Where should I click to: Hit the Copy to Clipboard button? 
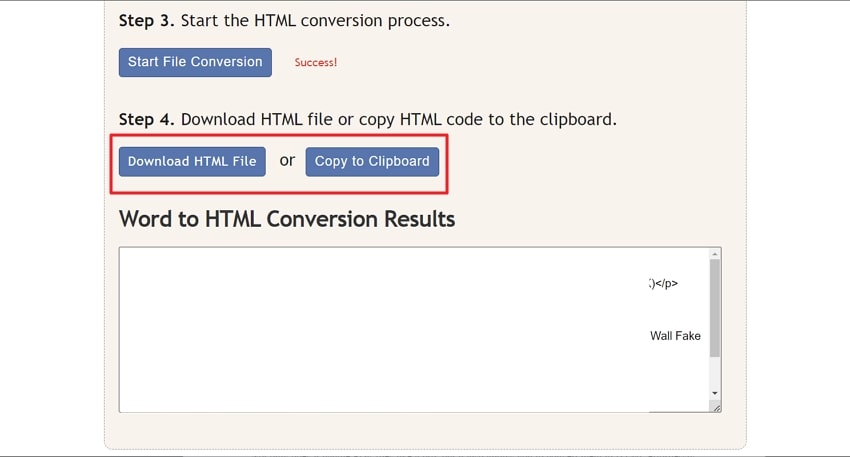point(372,162)
